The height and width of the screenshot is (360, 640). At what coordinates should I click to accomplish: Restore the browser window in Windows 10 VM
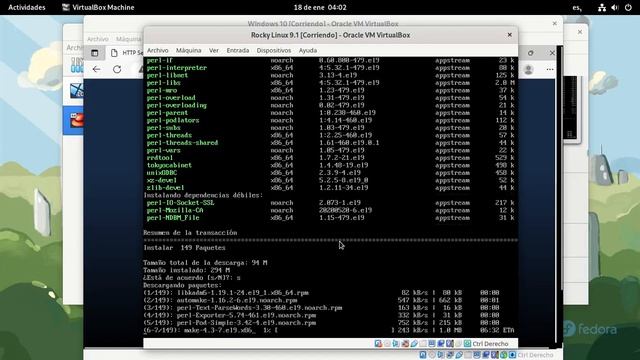pos(531,53)
